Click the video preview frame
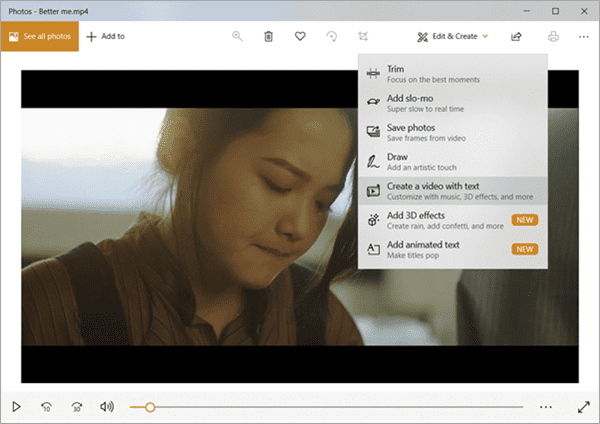Viewport: 600px width, 424px height. 300,227
